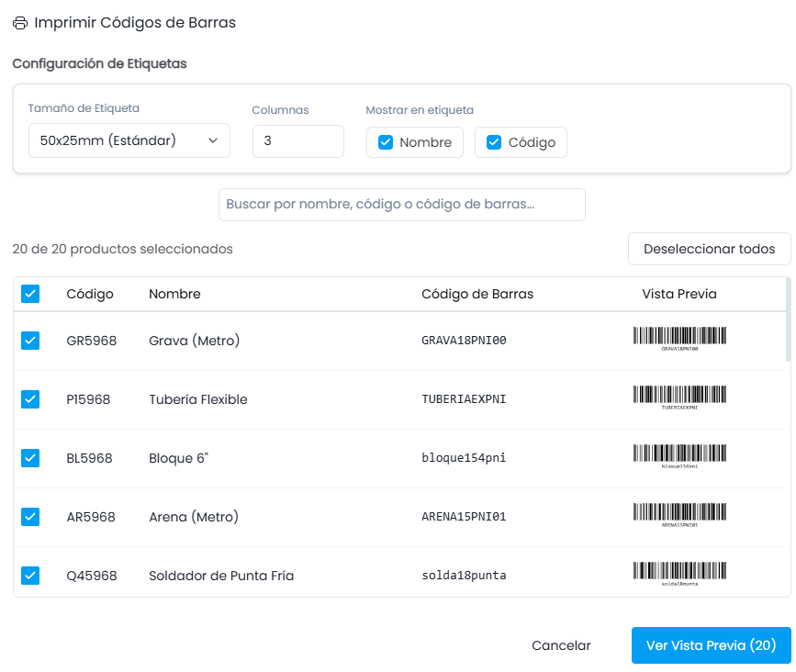This screenshot has height=672, width=796.
Task: Focus the product search box
Action: 401,205
